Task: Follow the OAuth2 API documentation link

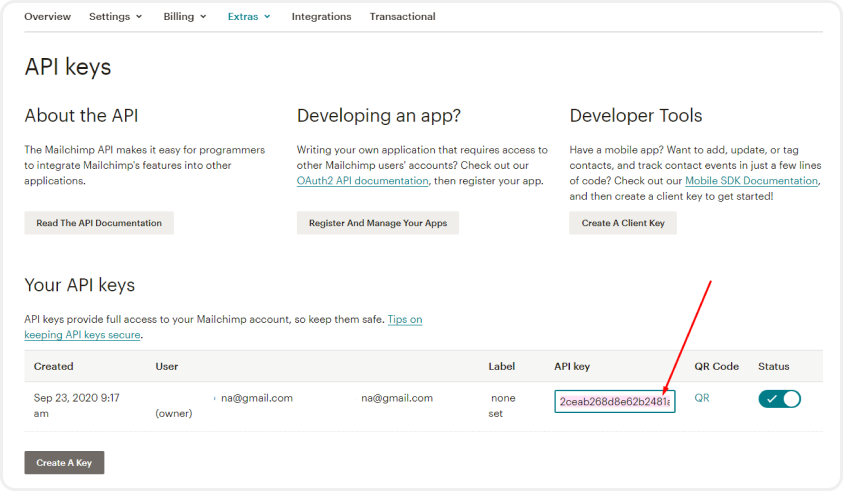Action: point(362,181)
